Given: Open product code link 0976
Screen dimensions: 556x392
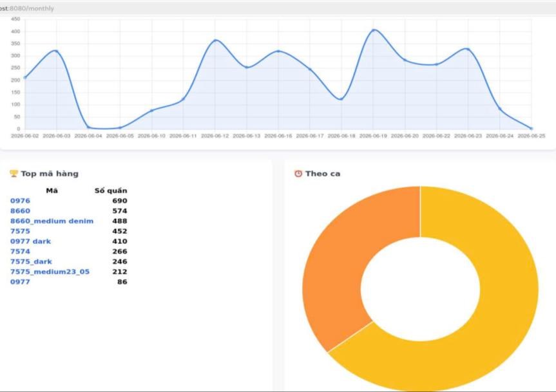Looking at the screenshot, I should [x=20, y=201].
